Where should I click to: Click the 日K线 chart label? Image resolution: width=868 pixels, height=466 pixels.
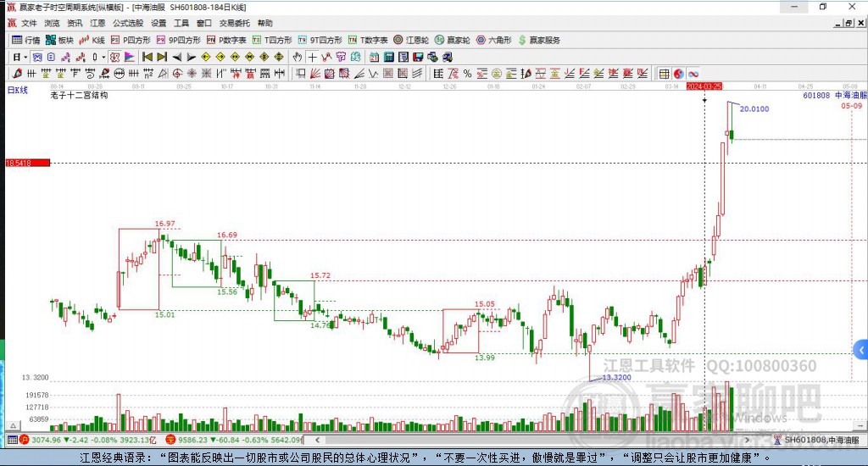17,90
